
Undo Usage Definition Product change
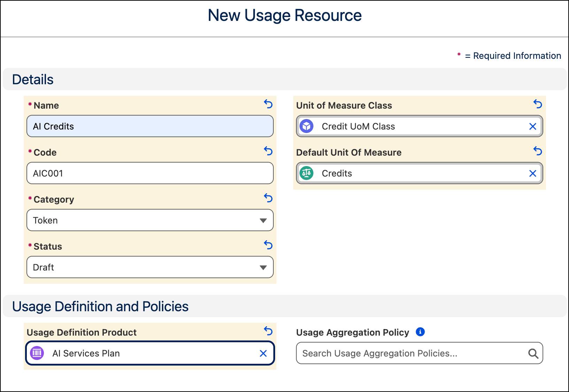pos(268,331)
